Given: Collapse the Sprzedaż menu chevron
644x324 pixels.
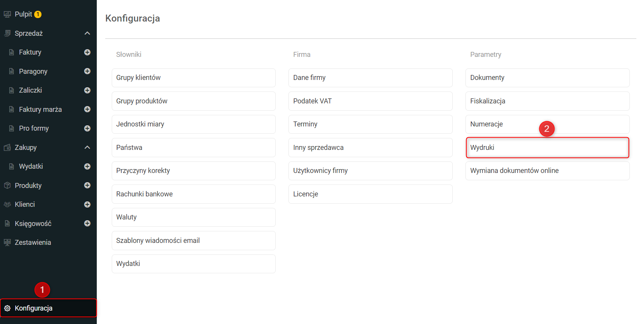Looking at the screenshot, I should (87, 33).
